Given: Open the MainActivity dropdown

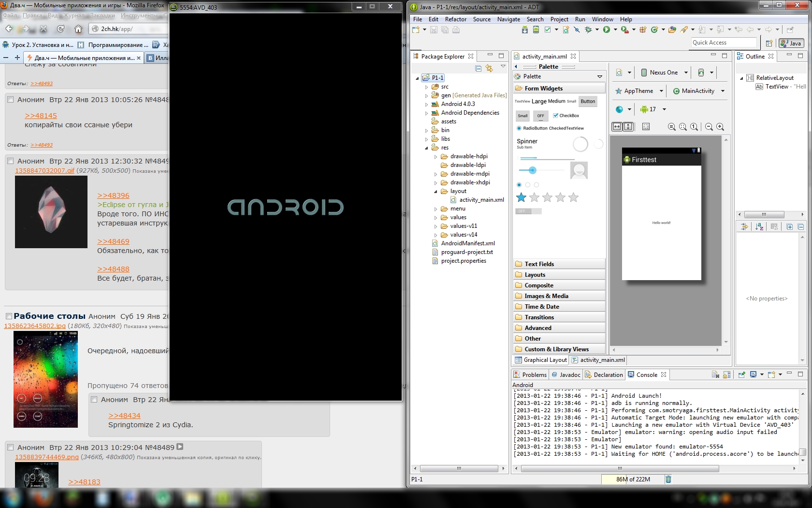Looking at the screenshot, I should click(x=698, y=91).
